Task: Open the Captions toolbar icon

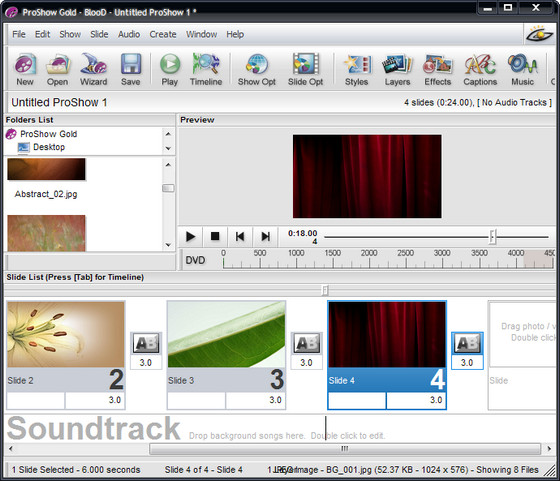Action: coord(480,69)
